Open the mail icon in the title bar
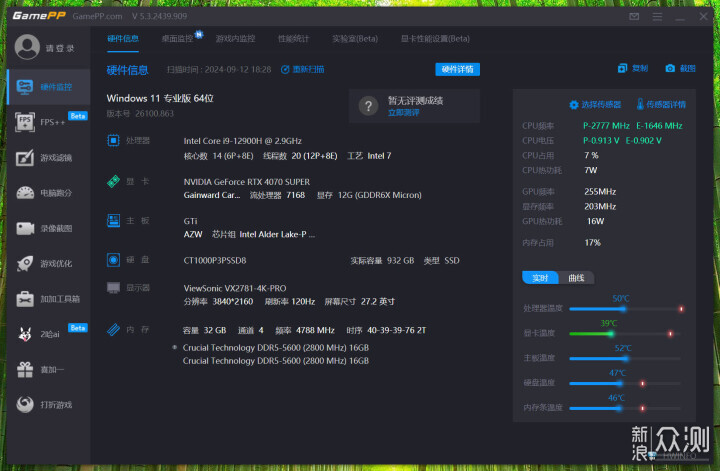Viewport: 720px width, 471px height. [634, 17]
